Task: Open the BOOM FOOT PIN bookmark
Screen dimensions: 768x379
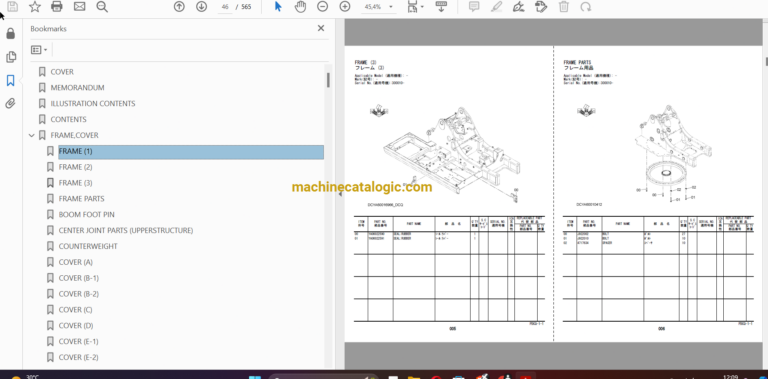Action: 86,214
